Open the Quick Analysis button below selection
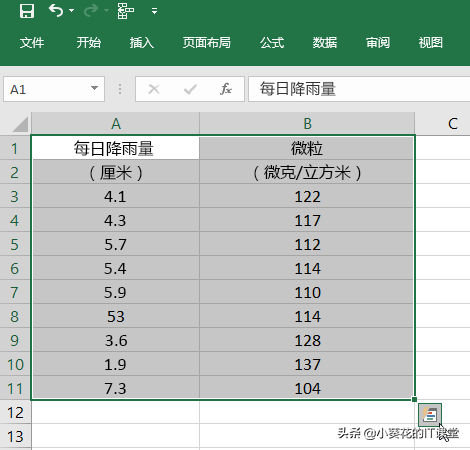This screenshot has width=470, height=450. click(430, 415)
